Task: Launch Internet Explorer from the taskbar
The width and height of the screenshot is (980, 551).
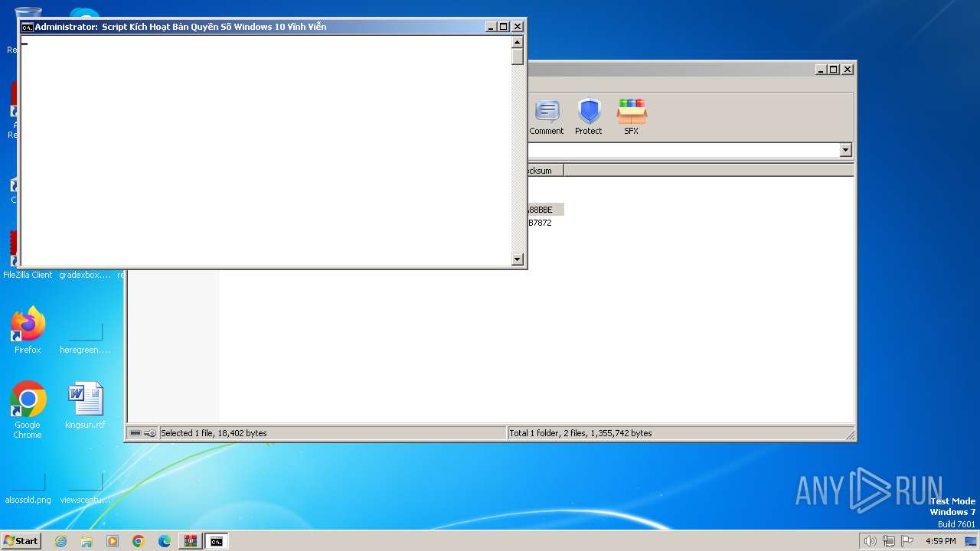Action: (x=60, y=541)
